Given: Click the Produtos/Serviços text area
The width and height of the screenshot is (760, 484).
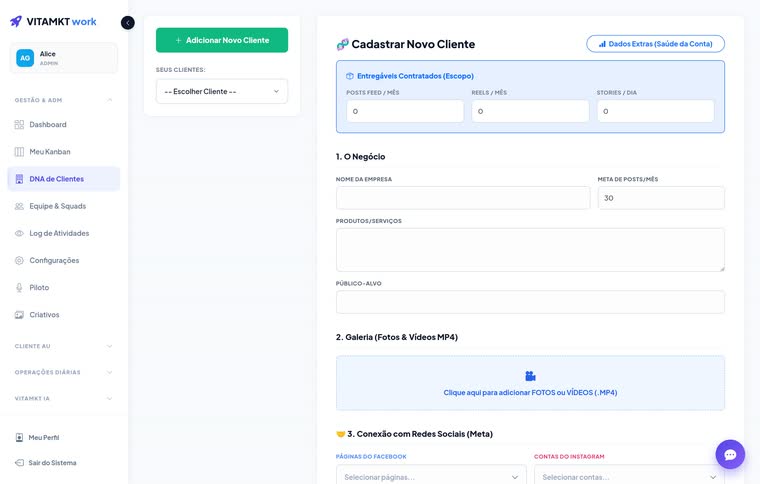Looking at the screenshot, I should point(530,250).
